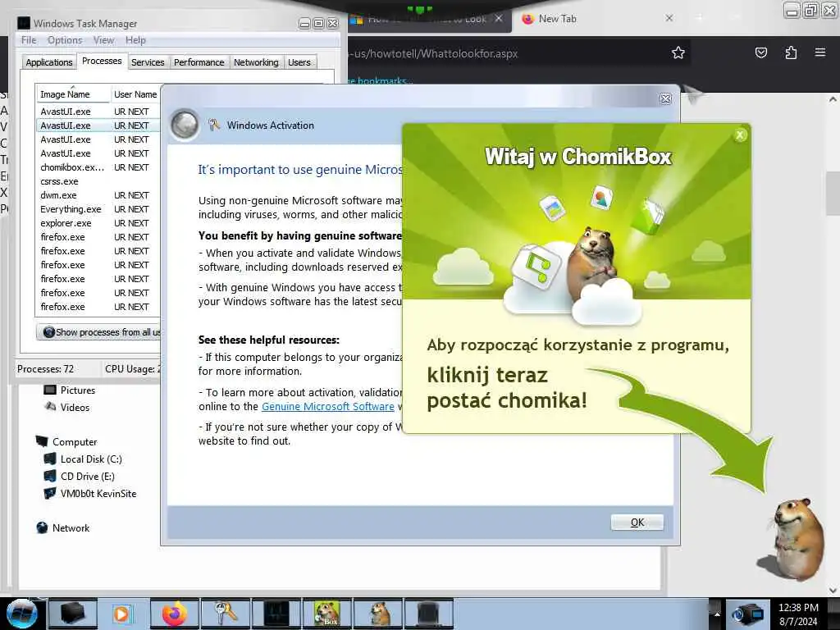Switch to the Applications tab
Viewport: 840px width, 630px height.
[48, 62]
